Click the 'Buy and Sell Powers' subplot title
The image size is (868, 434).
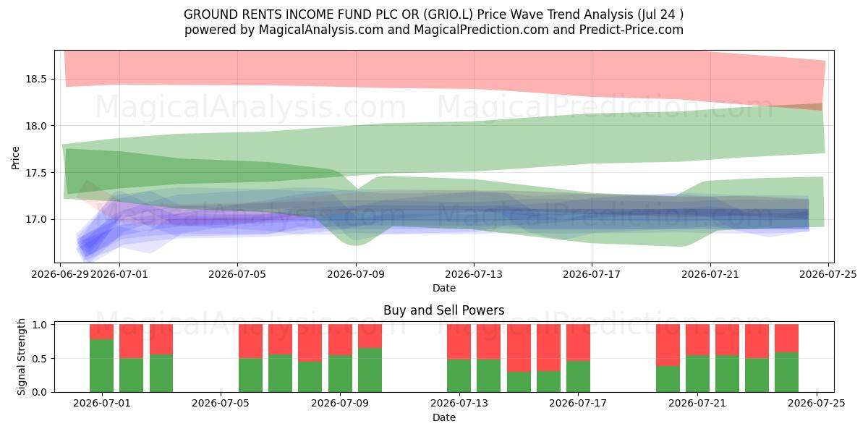[444, 310]
